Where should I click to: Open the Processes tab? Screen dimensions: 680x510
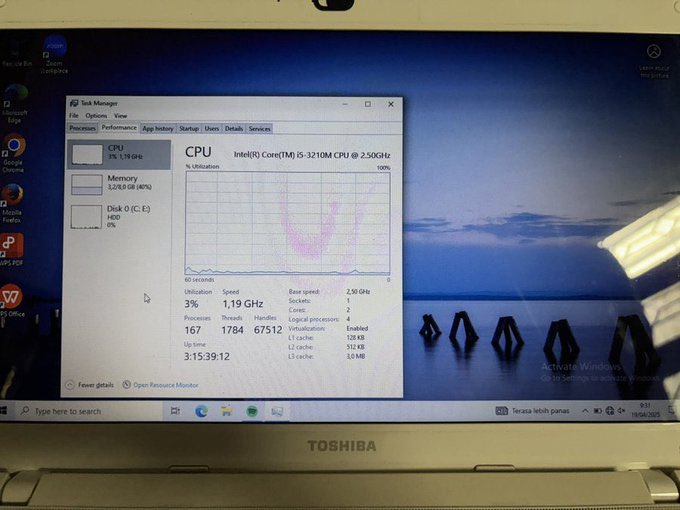(82, 128)
